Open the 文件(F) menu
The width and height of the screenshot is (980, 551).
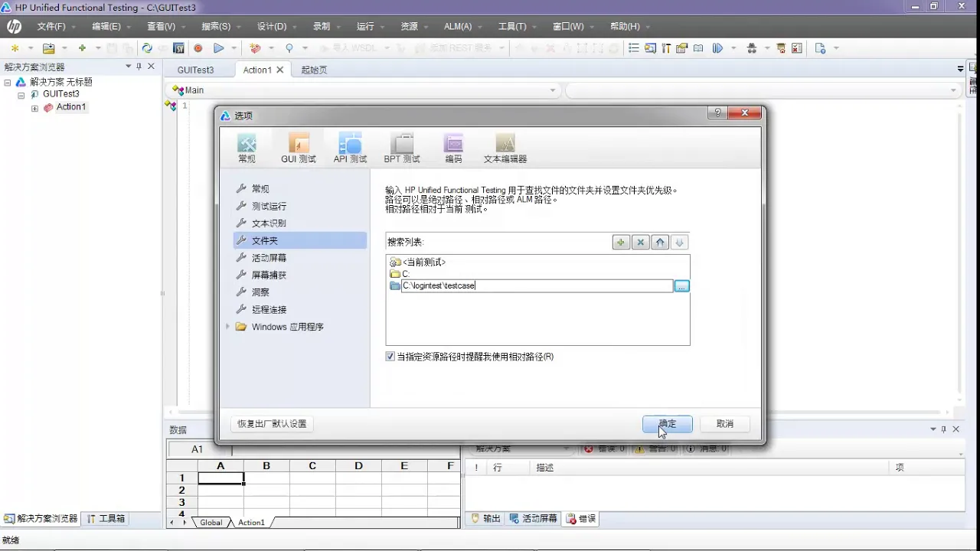[51, 26]
